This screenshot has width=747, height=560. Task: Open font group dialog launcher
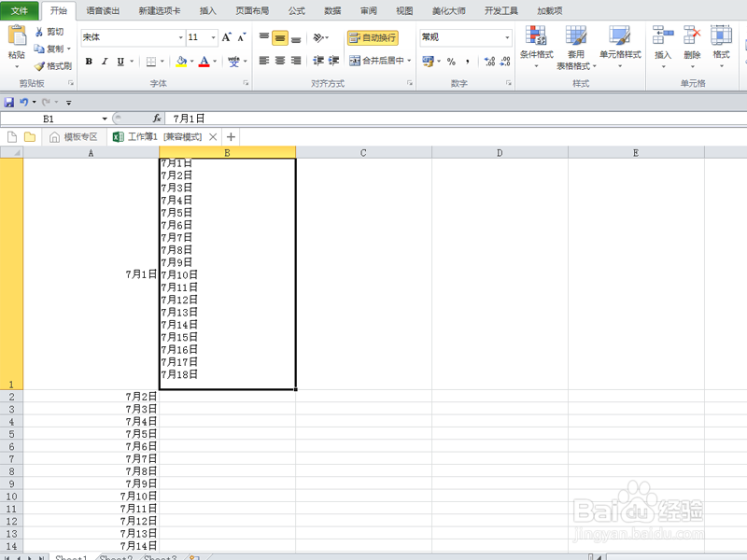point(246,83)
